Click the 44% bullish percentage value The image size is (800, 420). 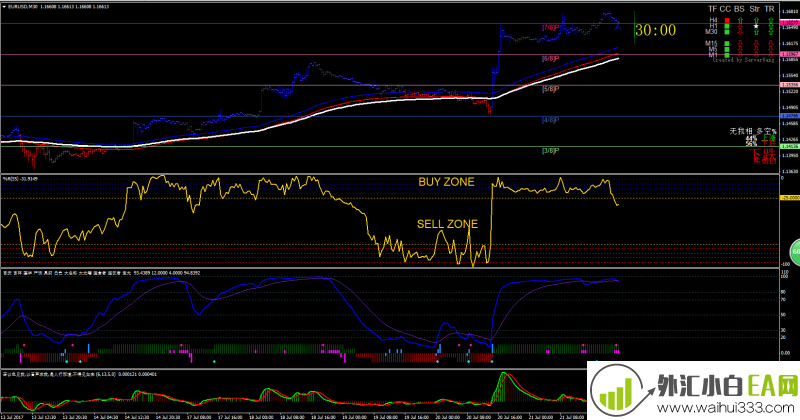click(751, 138)
